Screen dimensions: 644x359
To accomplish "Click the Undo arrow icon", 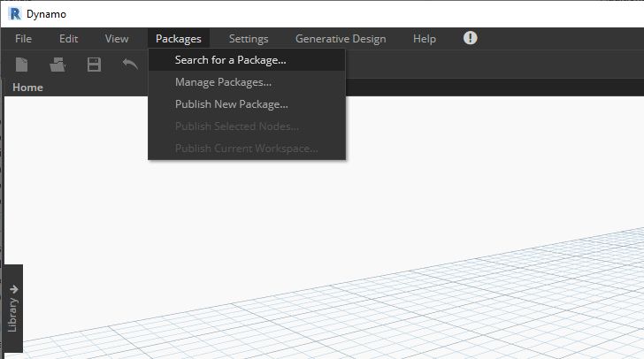I will click(129, 65).
